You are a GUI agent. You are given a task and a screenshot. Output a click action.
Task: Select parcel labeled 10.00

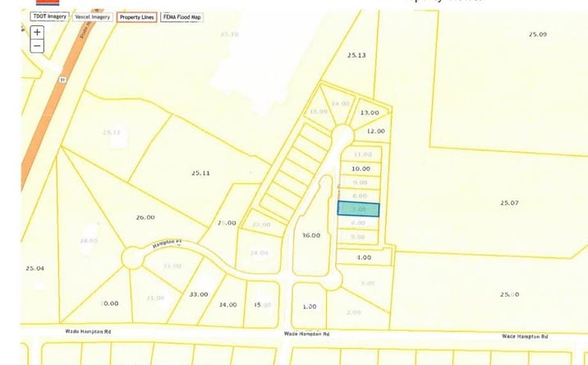[x=361, y=169]
